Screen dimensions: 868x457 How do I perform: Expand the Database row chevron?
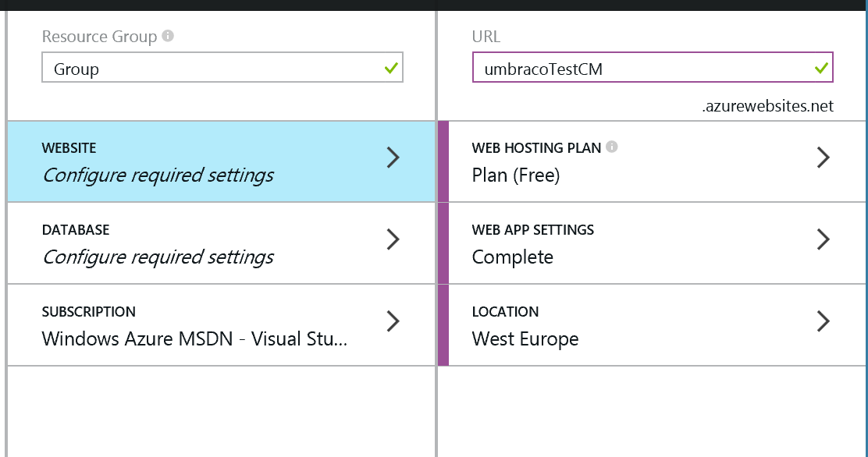(x=393, y=239)
